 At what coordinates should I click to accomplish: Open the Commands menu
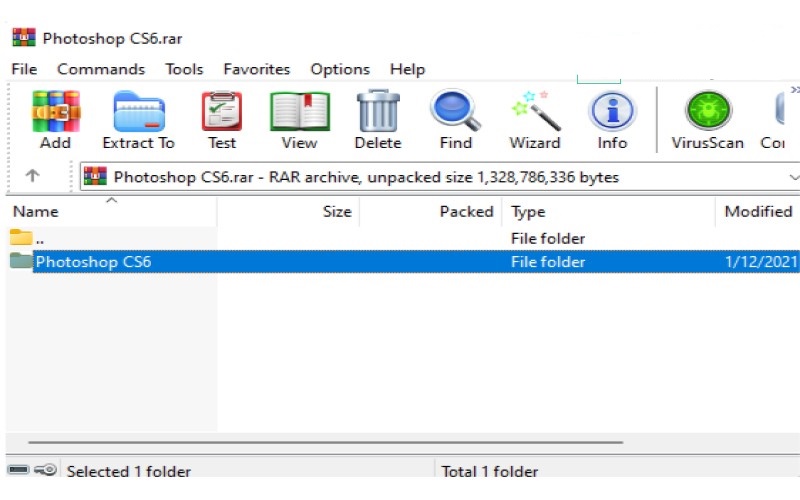pyautogui.click(x=101, y=69)
